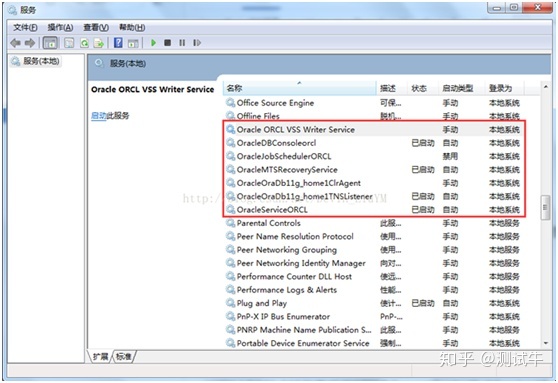558x383 pixels.
Task: Sort by the 描述 column header
Action: (391, 88)
